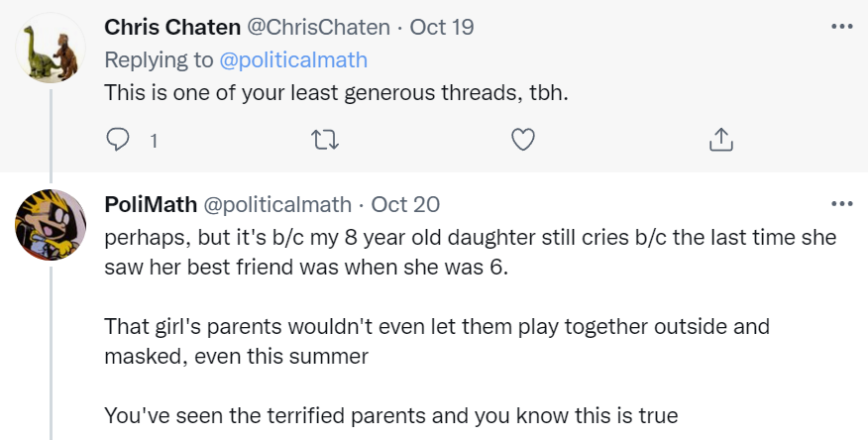868x440 pixels.
Task: Open more options for PoliMath's tweet
Action: tap(841, 204)
